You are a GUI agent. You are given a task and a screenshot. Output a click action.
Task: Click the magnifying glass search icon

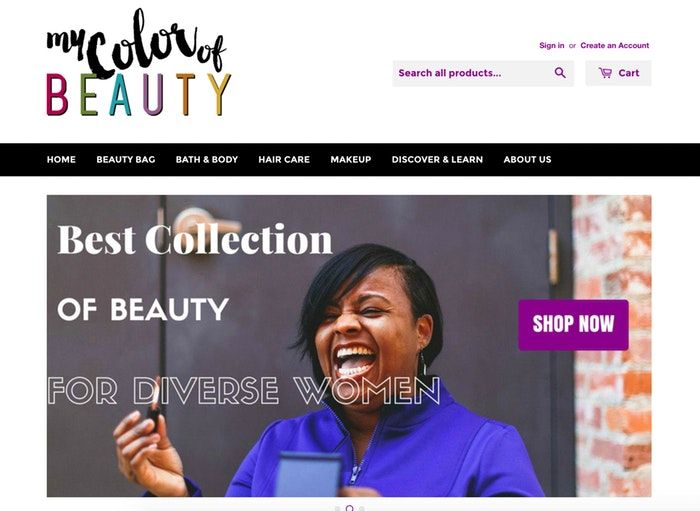[560, 73]
